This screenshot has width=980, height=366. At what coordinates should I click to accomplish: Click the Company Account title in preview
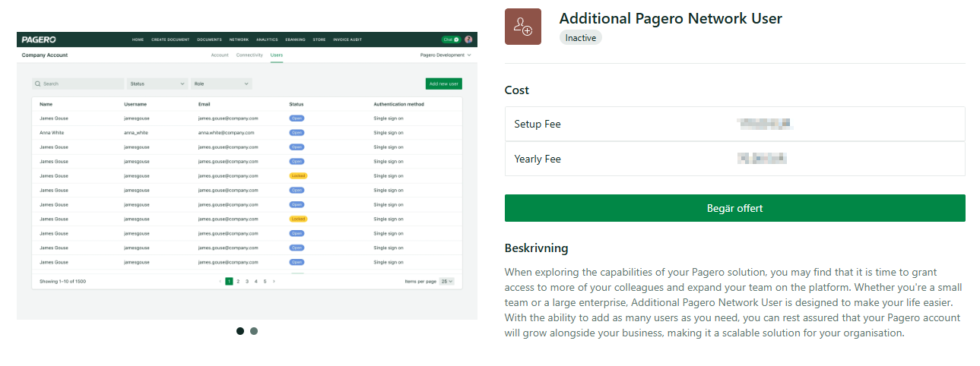(45, 55)
